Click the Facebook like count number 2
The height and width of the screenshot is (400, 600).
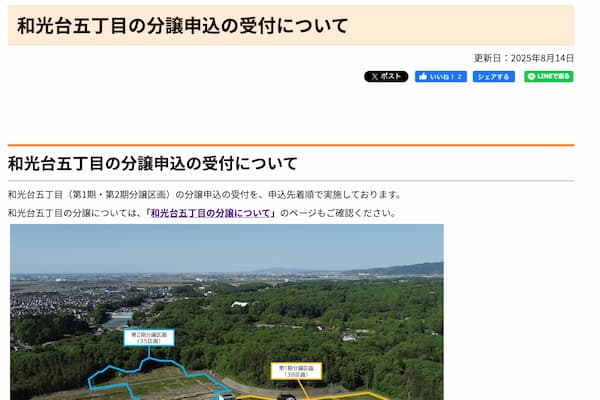click(460, 77)
